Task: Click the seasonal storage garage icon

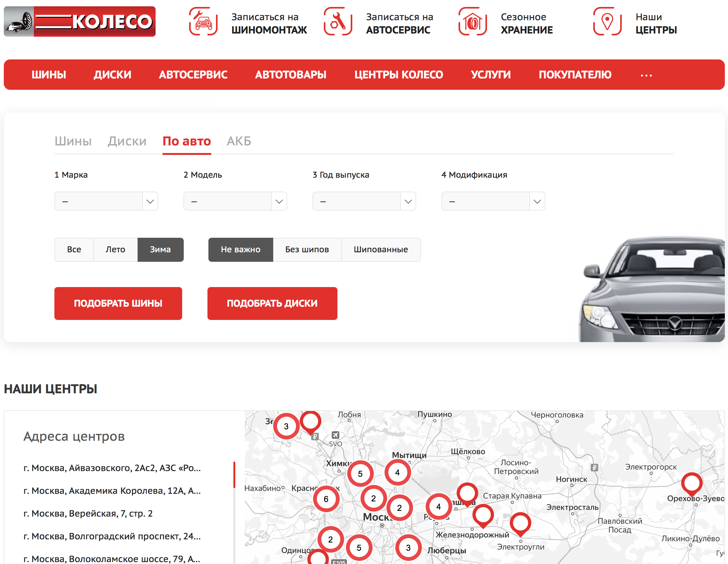Action: (x=472, y=21)
